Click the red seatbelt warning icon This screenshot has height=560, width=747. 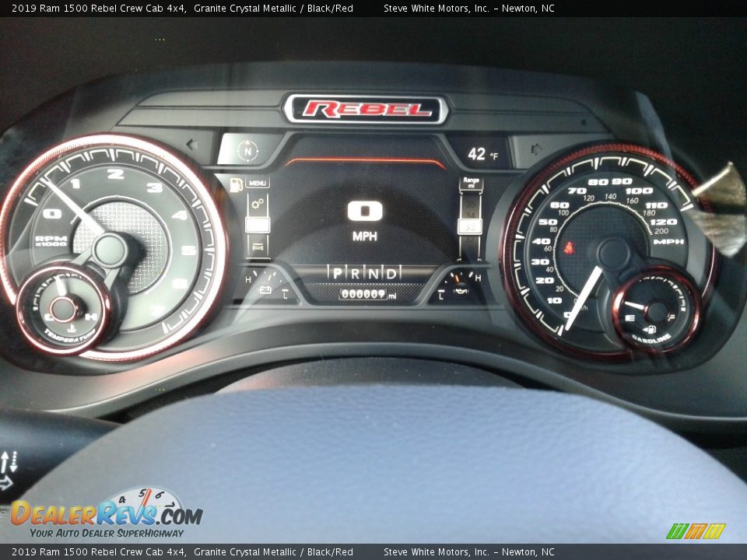(x=569, y=248)
